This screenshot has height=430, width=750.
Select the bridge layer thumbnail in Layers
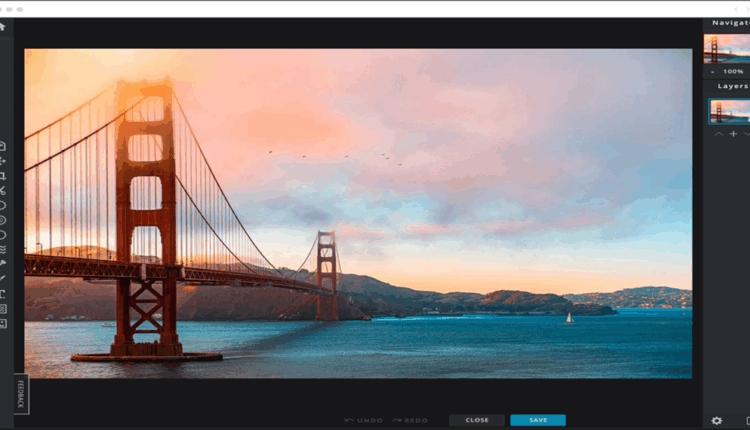click(x=729, y=111)
